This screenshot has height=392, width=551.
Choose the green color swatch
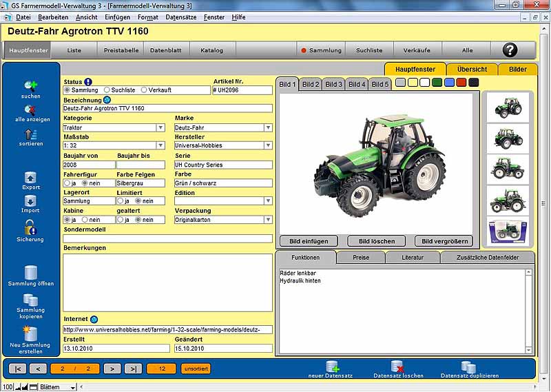pos(437,83)
